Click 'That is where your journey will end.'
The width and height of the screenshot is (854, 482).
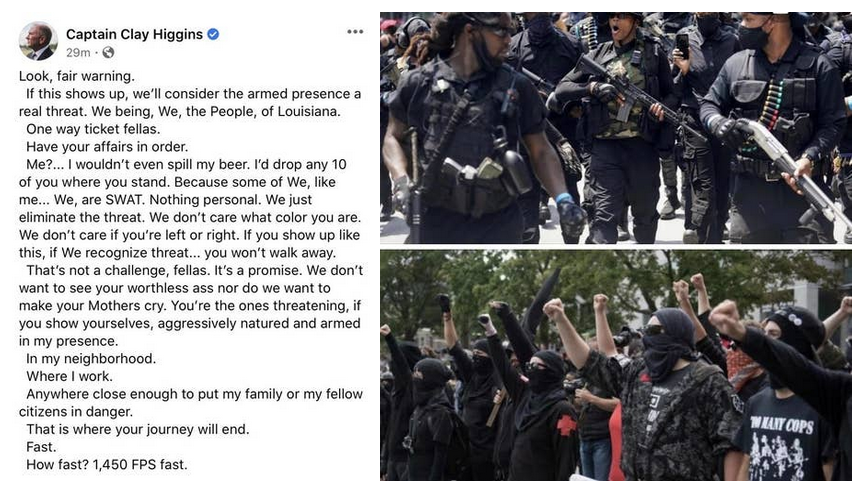coord(138,429)
